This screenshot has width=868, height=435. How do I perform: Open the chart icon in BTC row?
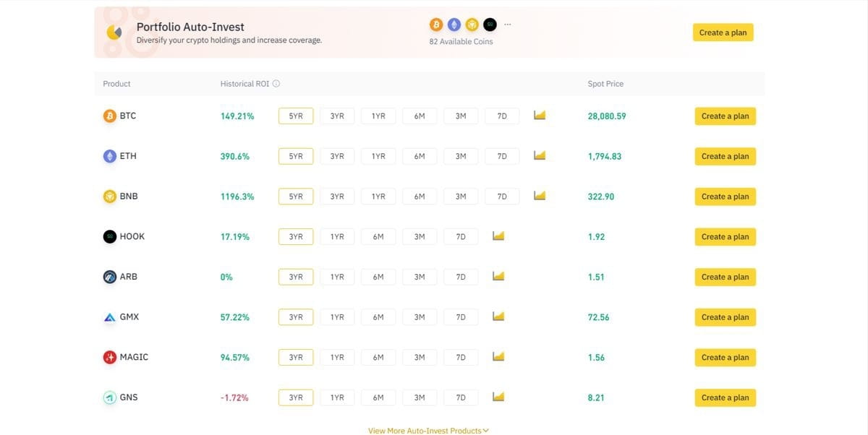pyautogui.click(x=540, y=115)
